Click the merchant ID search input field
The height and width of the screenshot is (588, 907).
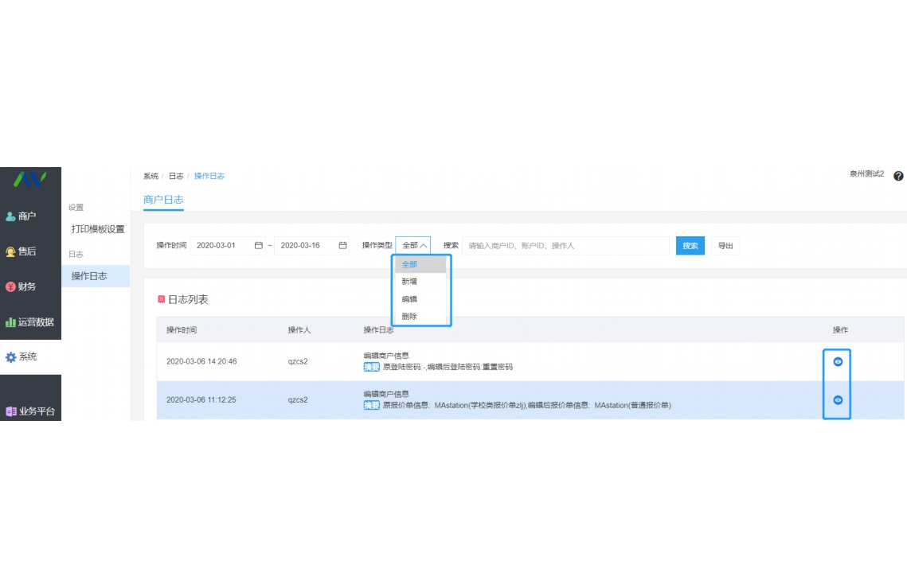[x=565, y=246]
